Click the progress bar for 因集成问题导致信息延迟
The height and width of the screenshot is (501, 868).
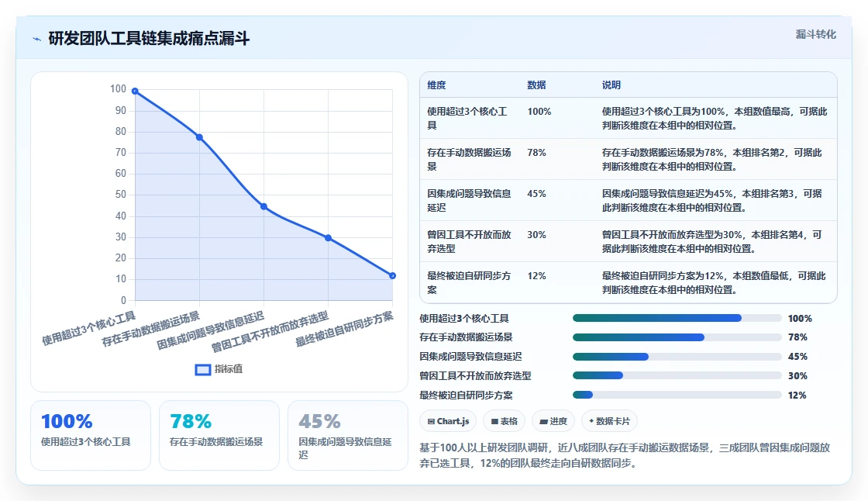(x=677, y=356)
